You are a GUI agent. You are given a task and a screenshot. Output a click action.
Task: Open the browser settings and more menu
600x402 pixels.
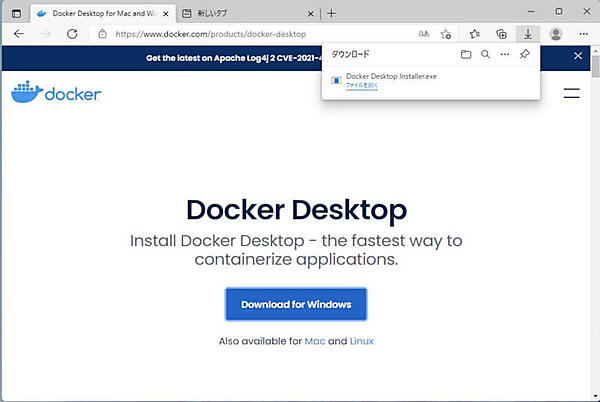pos(584,33)
